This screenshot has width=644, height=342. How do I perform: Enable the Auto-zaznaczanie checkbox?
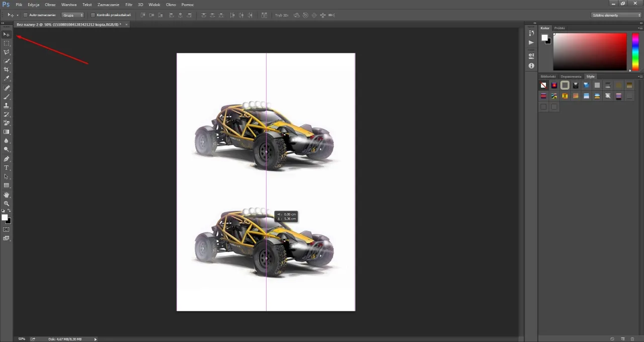[26, 15]
